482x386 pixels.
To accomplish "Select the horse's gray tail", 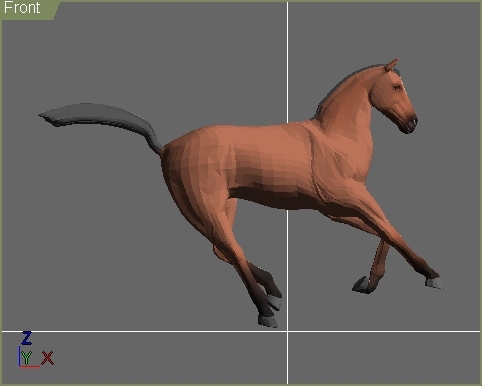I will click(x=100, y=122).
